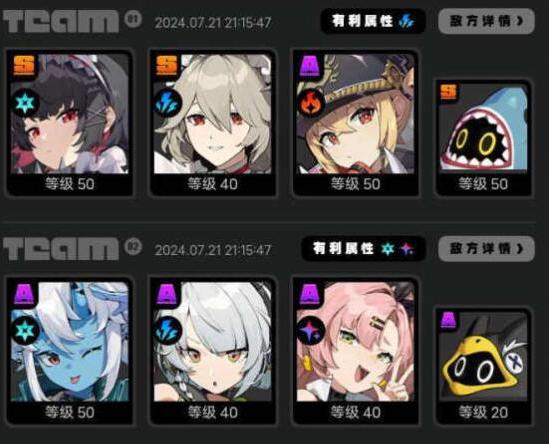Open Team 02 敌方详情 button
549x444 pixels.
[486, 249]
